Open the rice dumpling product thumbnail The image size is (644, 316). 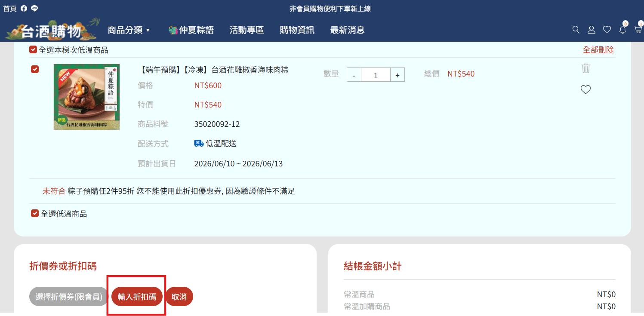[x=86, y=97]
